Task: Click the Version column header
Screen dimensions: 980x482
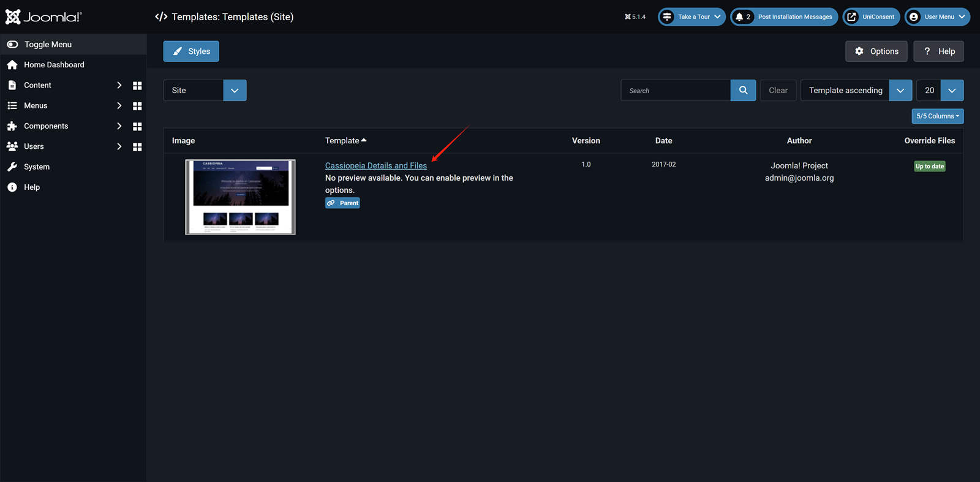Action: [586, 141]
